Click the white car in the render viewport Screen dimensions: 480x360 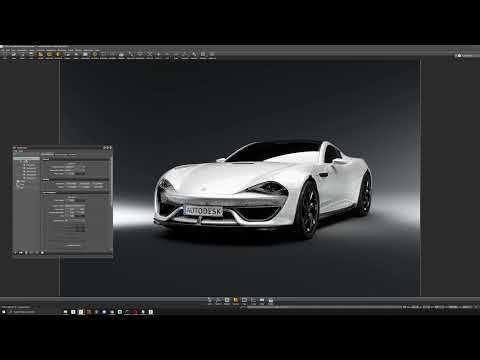263,188
